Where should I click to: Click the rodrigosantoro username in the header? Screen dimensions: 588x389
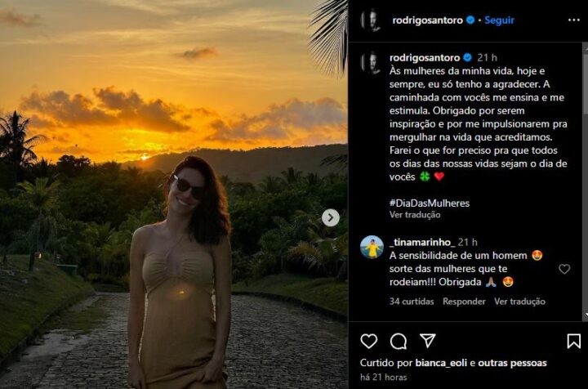(427, 20)
